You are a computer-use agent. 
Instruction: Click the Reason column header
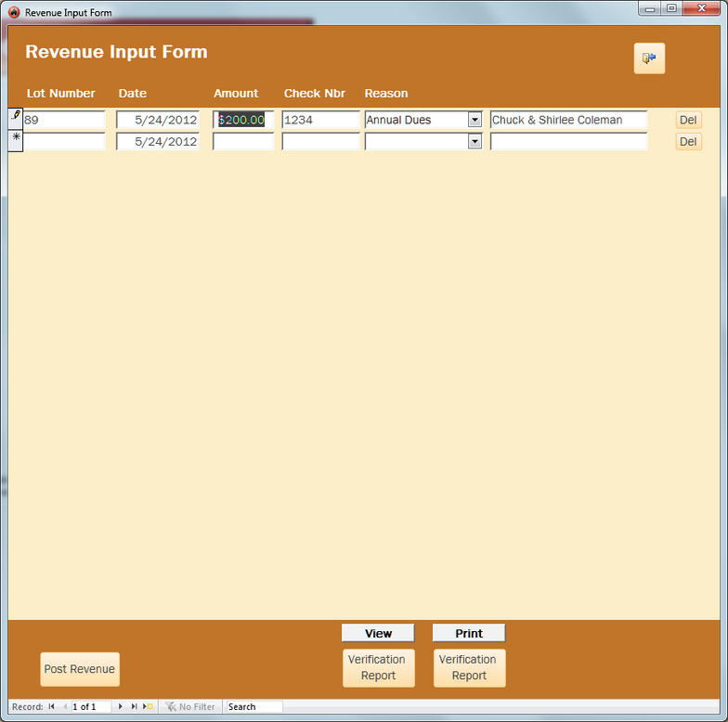click(x=386, y=93)
